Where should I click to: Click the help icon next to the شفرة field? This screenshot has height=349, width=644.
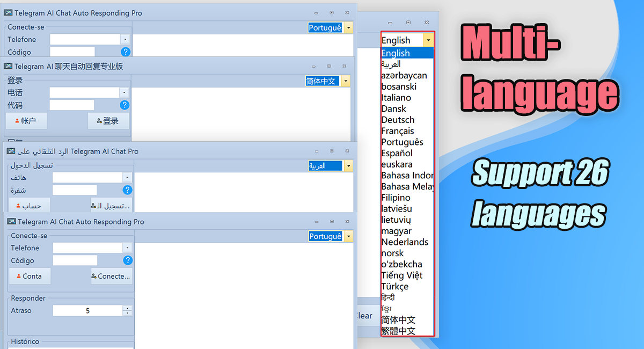pos(127,190)
